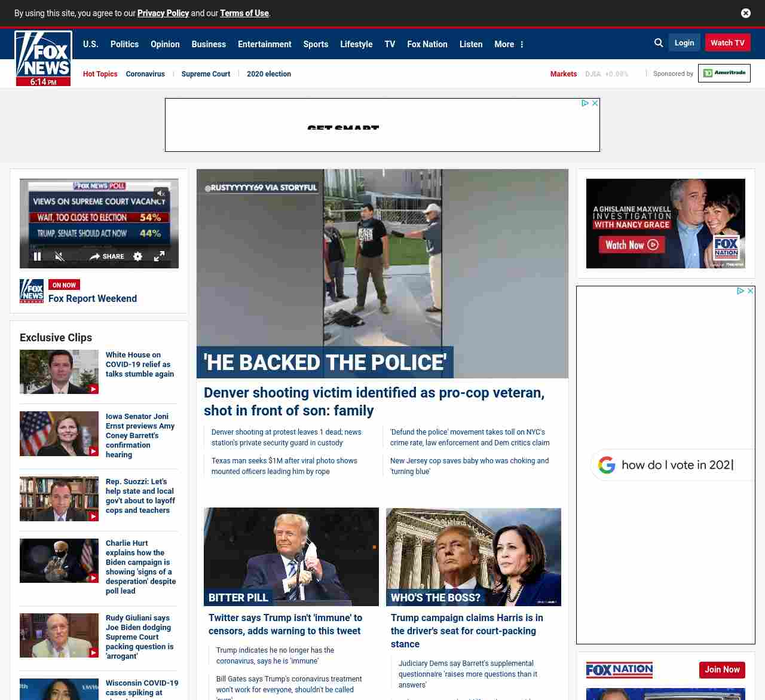Open the Politics section

coord(124,44)
